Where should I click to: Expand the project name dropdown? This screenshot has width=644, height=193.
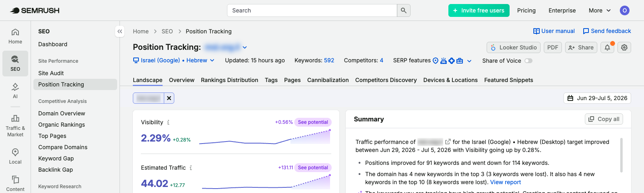(245, 47)
